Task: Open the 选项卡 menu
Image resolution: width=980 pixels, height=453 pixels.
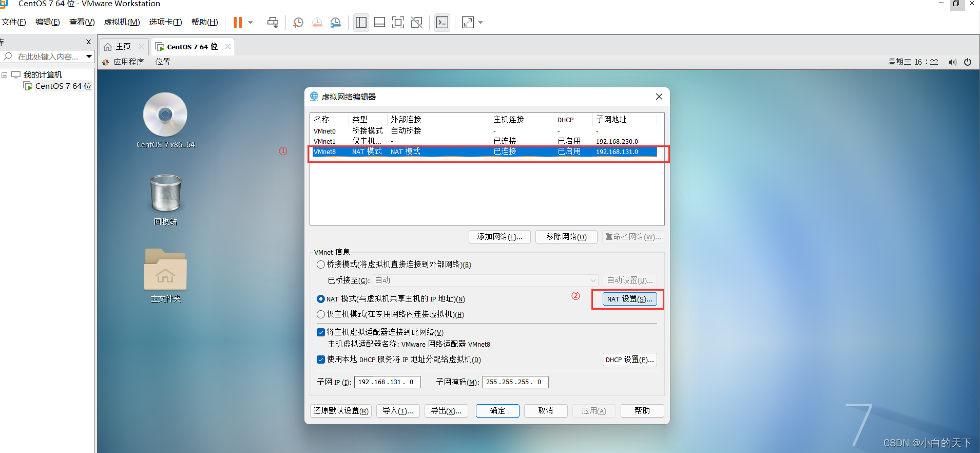Action: click(166, 22)
